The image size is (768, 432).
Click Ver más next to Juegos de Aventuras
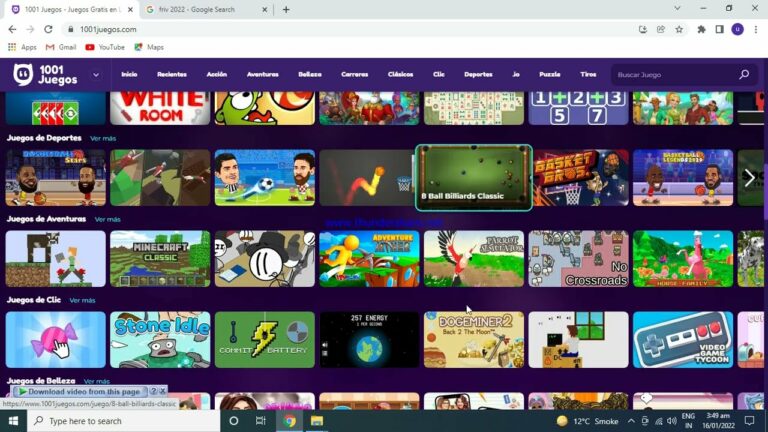pos(108,219)
